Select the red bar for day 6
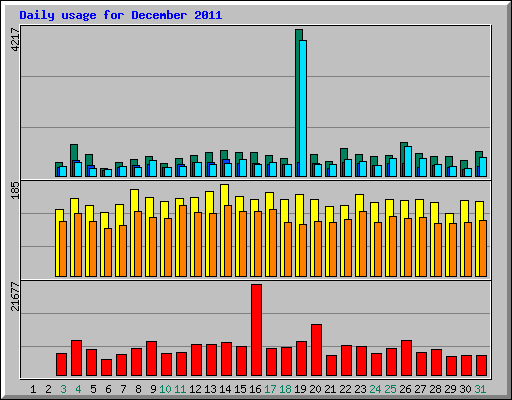 [106, 368]
